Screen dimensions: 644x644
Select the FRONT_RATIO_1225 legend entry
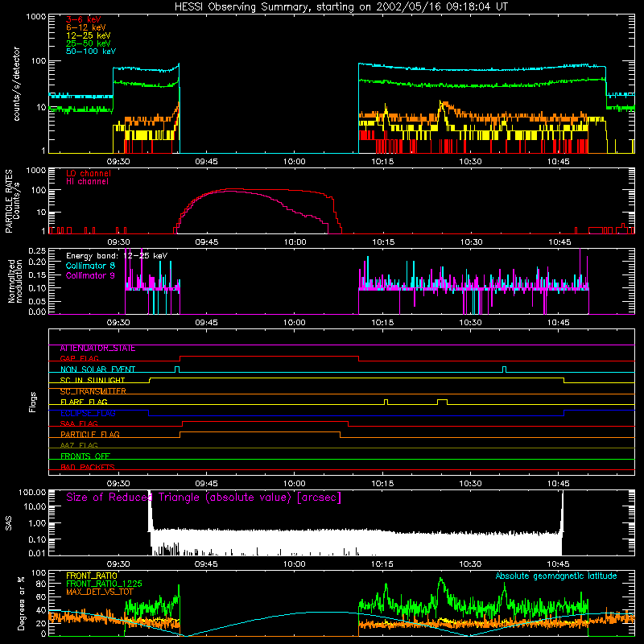pos(104,584)
